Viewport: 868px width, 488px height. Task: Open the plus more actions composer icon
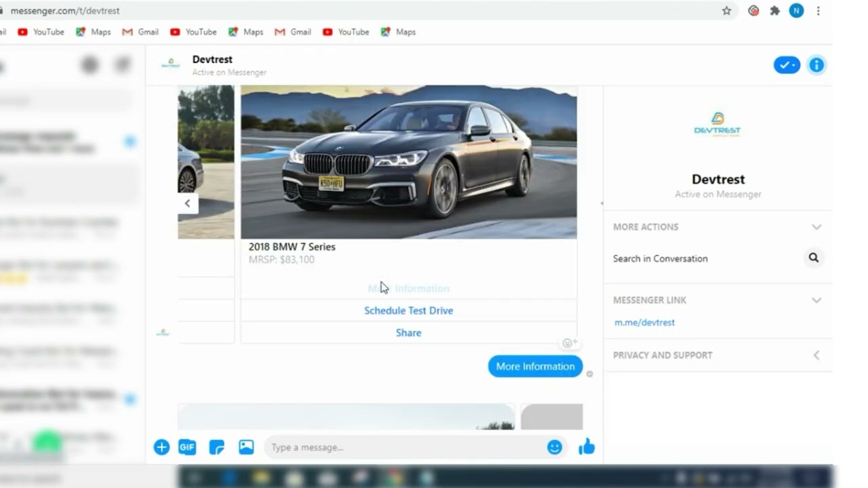coord(161,447)
